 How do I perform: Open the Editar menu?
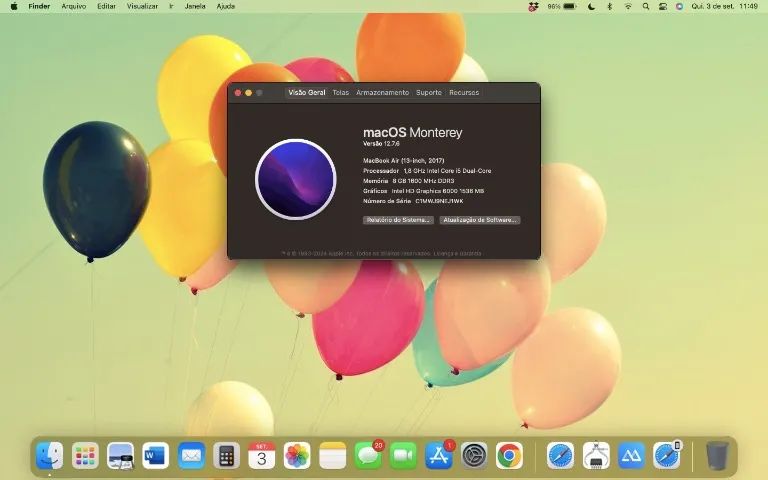pos(106,6)
